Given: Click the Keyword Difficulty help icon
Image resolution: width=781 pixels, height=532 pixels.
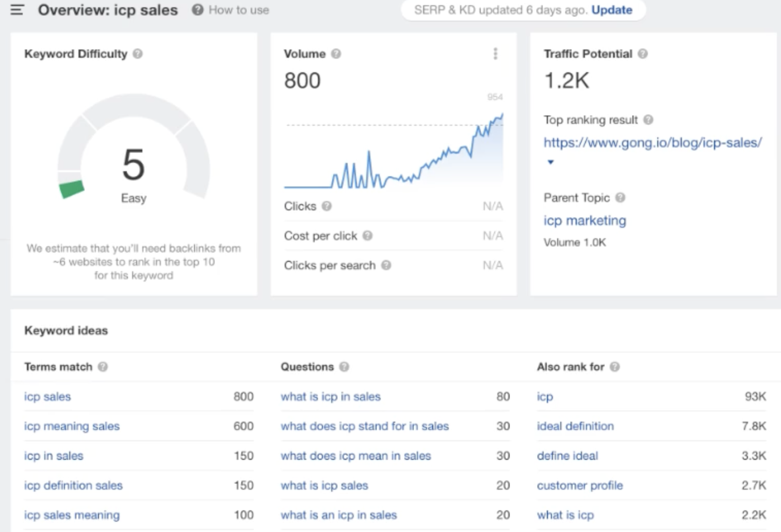Looking at the screenshot, I should point(138,54).
